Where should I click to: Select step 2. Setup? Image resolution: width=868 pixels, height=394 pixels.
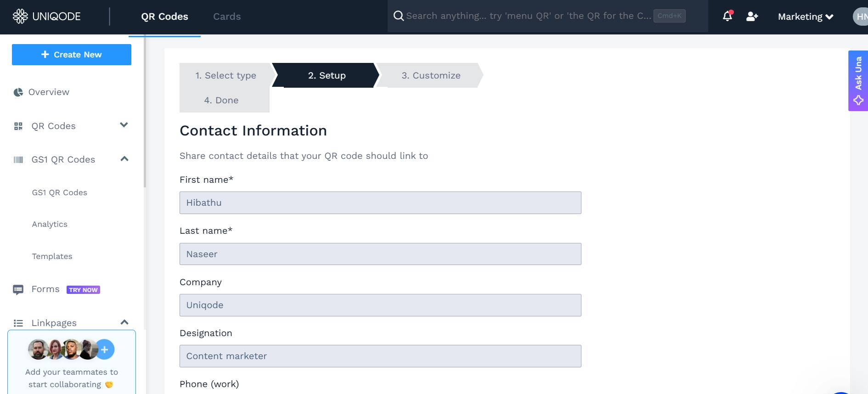(327, 75)
